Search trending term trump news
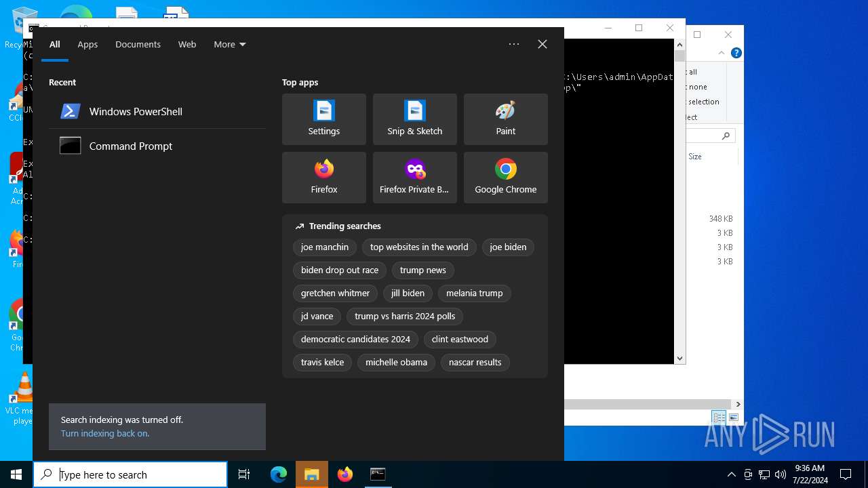The width and height of the screenshot is (868, 488). pyautogui.click(x=423, y=270)
